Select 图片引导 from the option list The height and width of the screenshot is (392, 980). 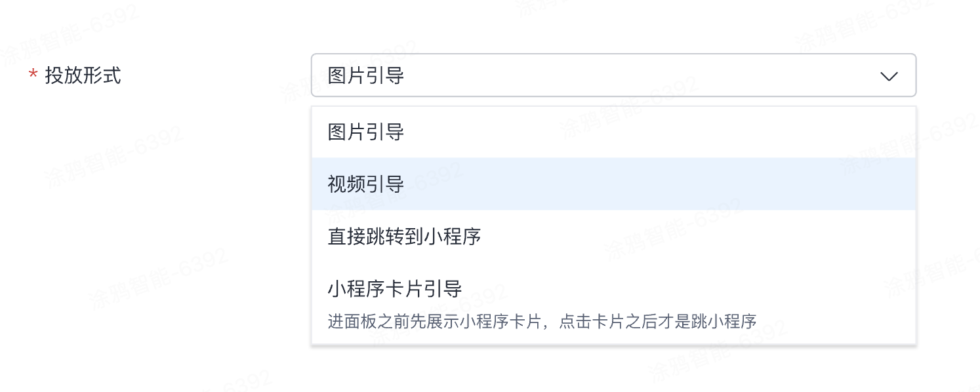(366, 132)
